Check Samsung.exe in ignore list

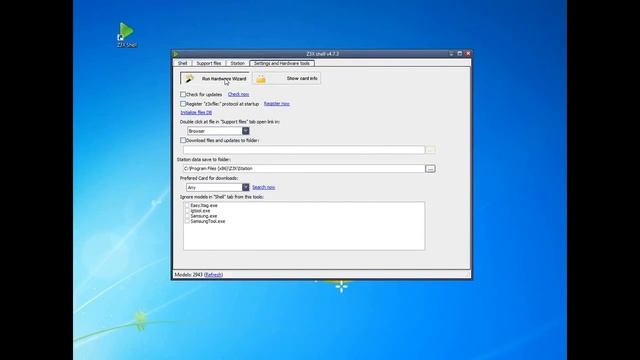[x=187, y=216]
